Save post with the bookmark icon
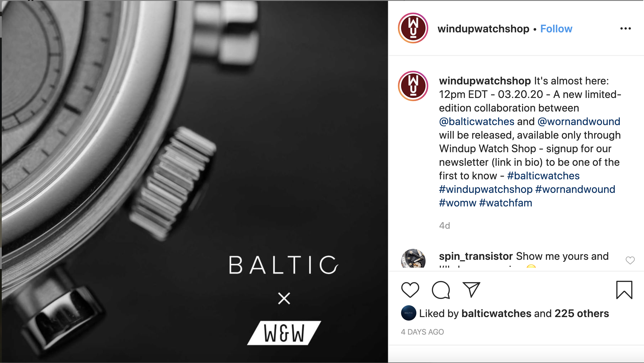 624,290
